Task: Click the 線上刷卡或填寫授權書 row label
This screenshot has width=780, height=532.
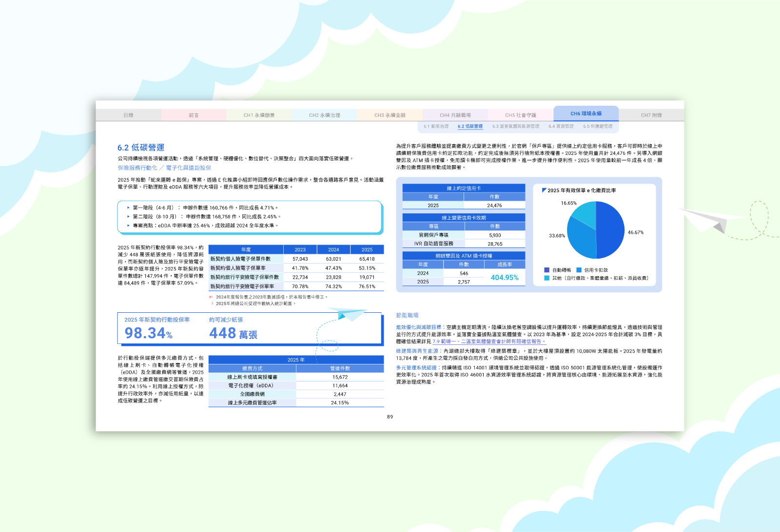Action: pyautogui.click(x=252, y=377)
